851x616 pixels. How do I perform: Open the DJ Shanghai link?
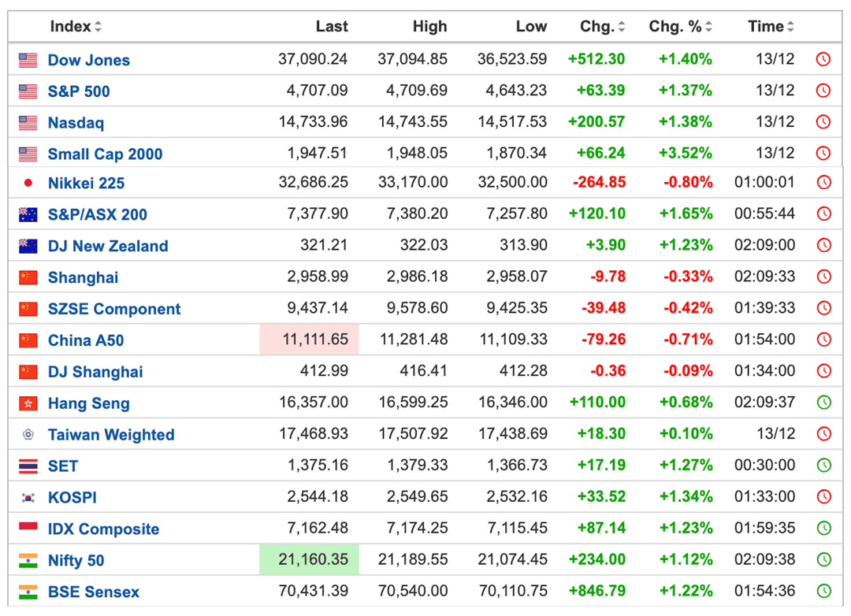click(95, 372)
